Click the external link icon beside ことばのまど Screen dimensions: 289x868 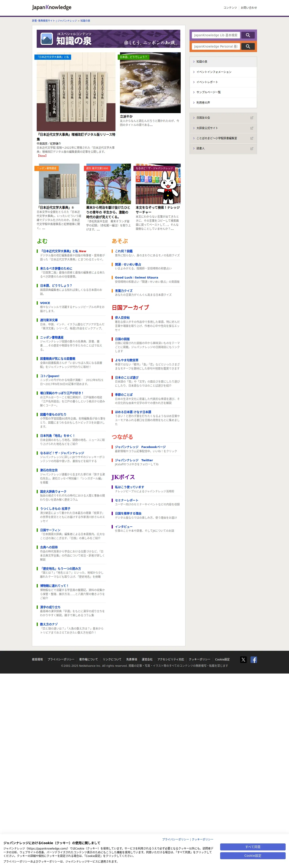pyautogui.click(x=252, y=138)
